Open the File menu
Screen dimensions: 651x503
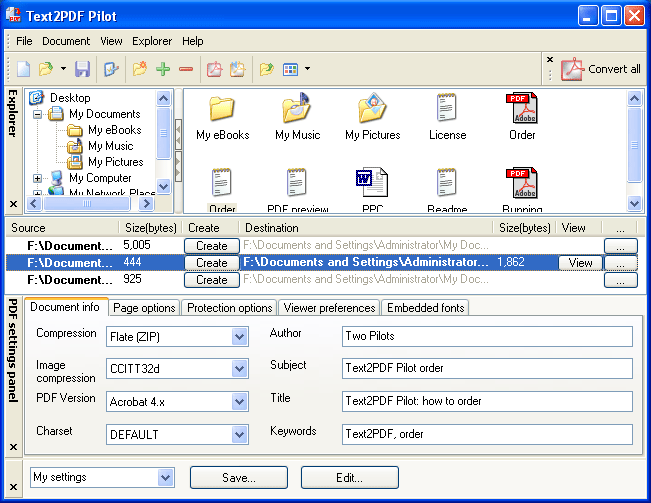point(24,41)
